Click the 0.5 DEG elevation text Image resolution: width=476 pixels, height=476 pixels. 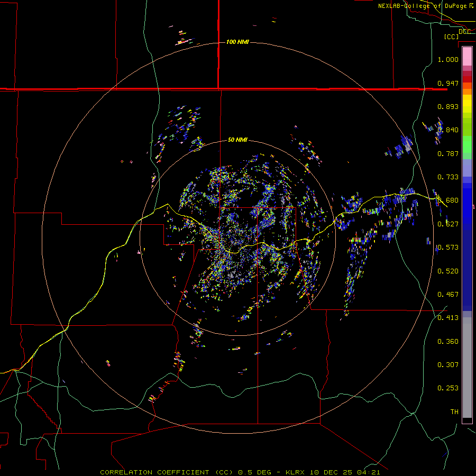[254, 472]
